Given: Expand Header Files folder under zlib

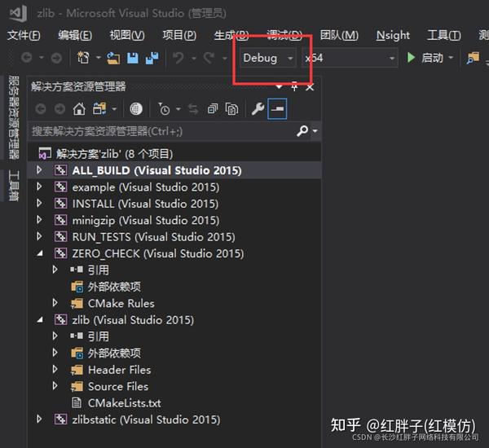Looking at the screenshot, I should pyautogui.click(x=55, y=370).
